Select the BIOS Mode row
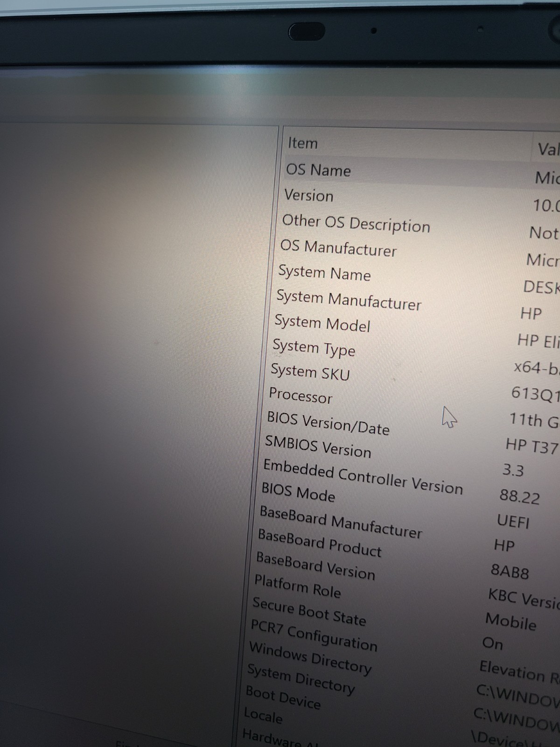The image size is (560, 747). pyautogui.click(x=298, y=493)
